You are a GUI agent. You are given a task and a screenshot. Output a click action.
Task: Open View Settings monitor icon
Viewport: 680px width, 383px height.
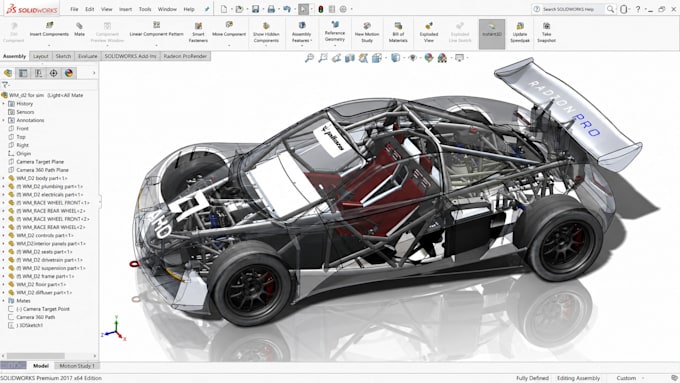(x=459, y=58)
